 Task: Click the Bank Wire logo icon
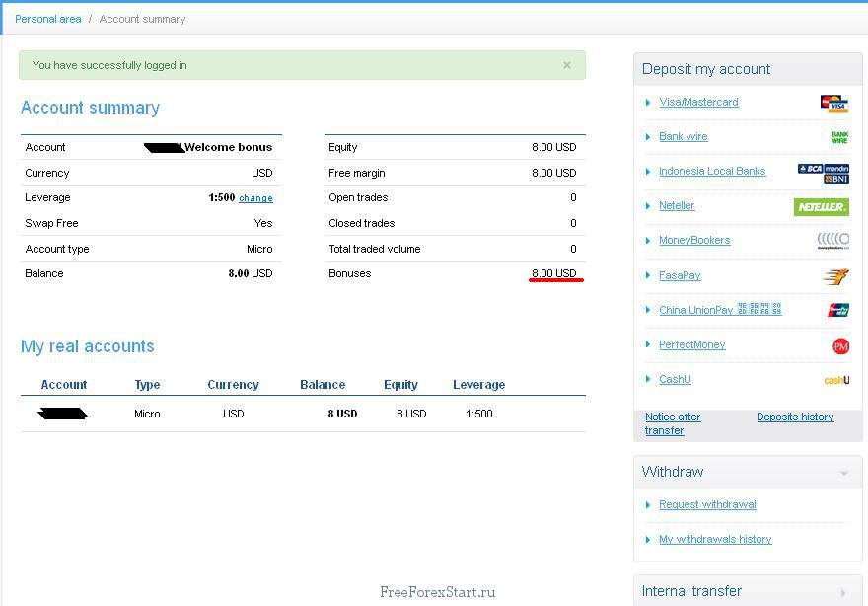pos(839,137)
